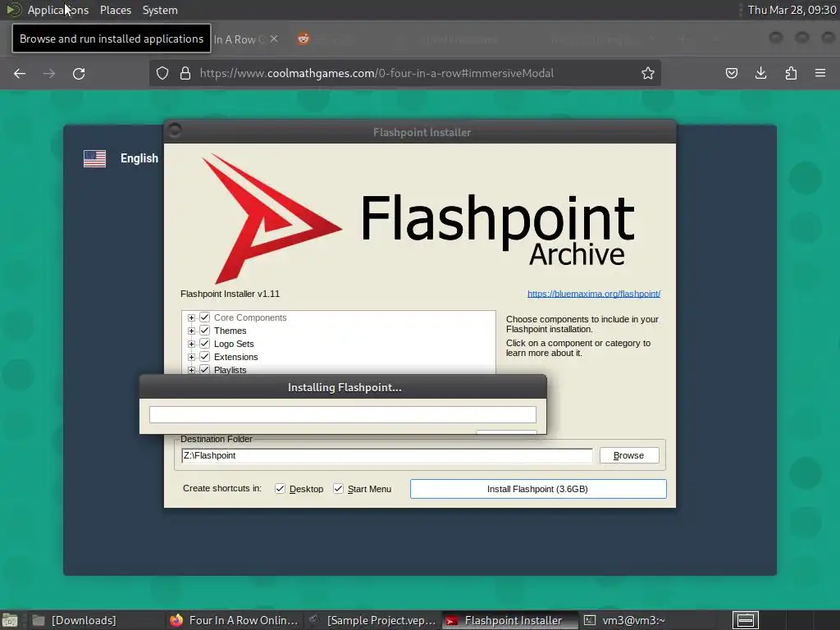The image size is (840, 630).
Task: Toggle the Logo Sets checkbox
Action: (x=204, y=344)
